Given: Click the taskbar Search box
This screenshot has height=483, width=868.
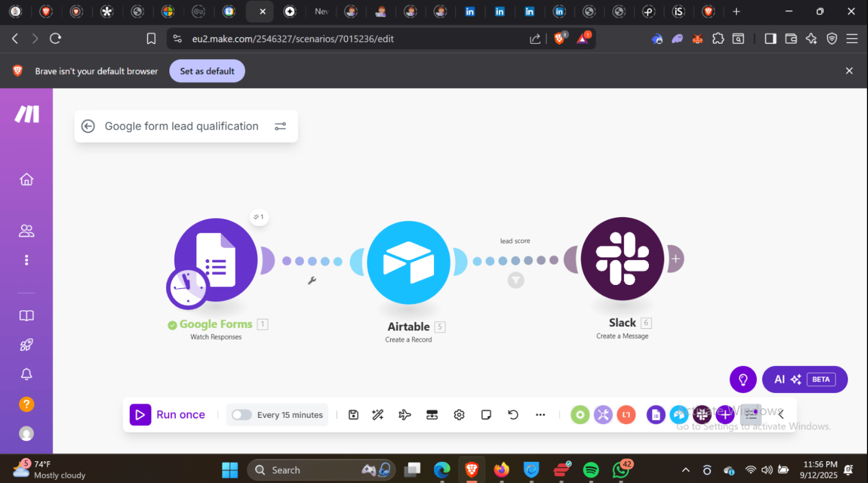Looking at the screenshot, I should [x=321, y=470].
